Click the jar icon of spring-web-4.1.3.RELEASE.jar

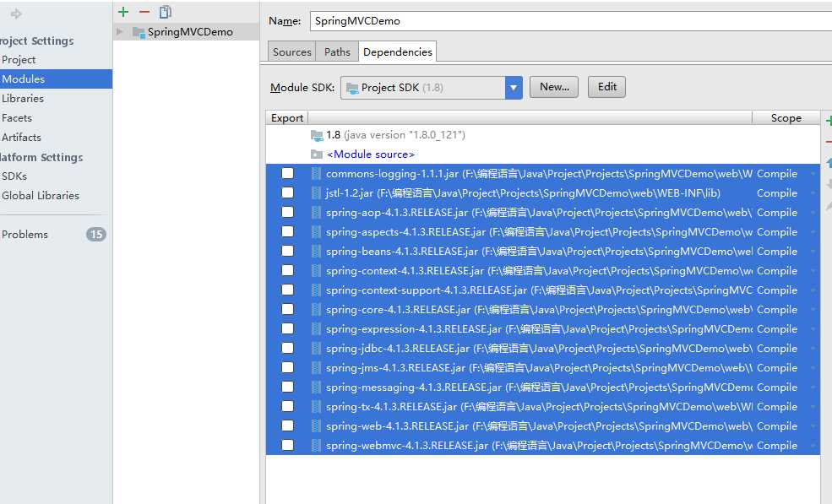click(316, 426)
